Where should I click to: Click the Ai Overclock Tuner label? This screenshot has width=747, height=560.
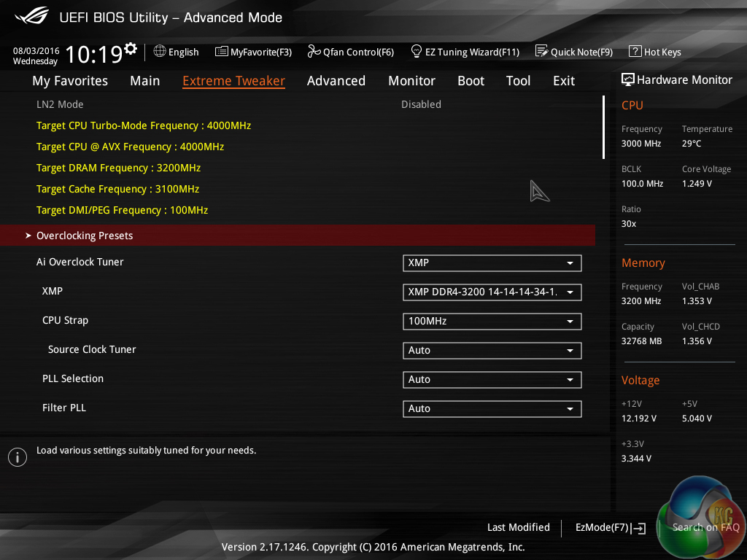point(80,262)
